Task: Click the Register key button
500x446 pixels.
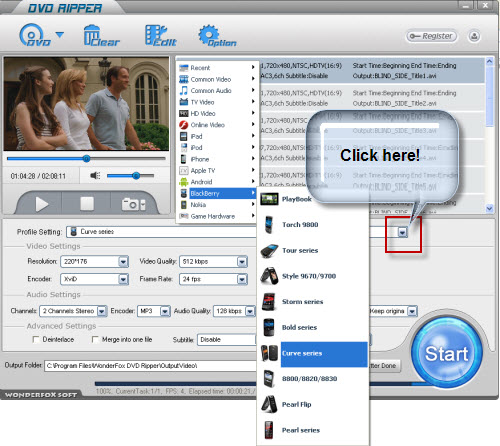Action: click(432, 36)
